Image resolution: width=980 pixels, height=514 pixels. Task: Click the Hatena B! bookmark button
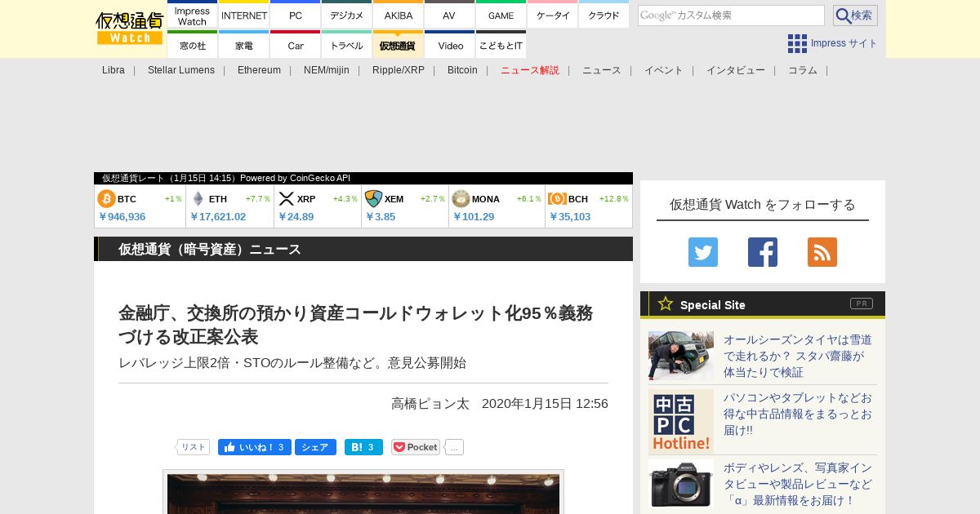[x=363, y=447]
